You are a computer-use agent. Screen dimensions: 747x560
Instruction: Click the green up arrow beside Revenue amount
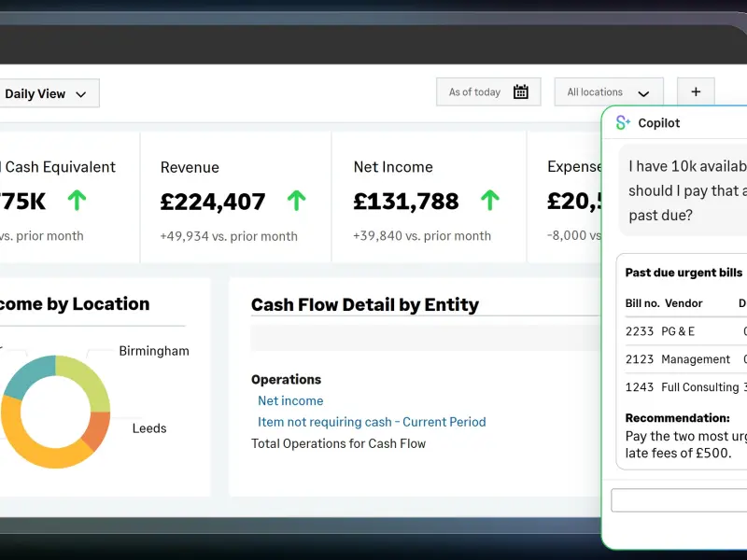tap(296, 200)
